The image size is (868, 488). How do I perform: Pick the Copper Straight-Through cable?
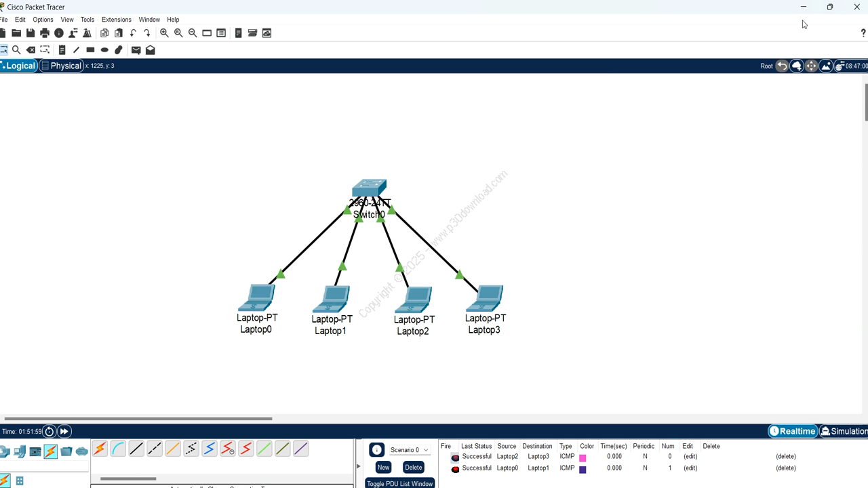click(x=136, y=449)
